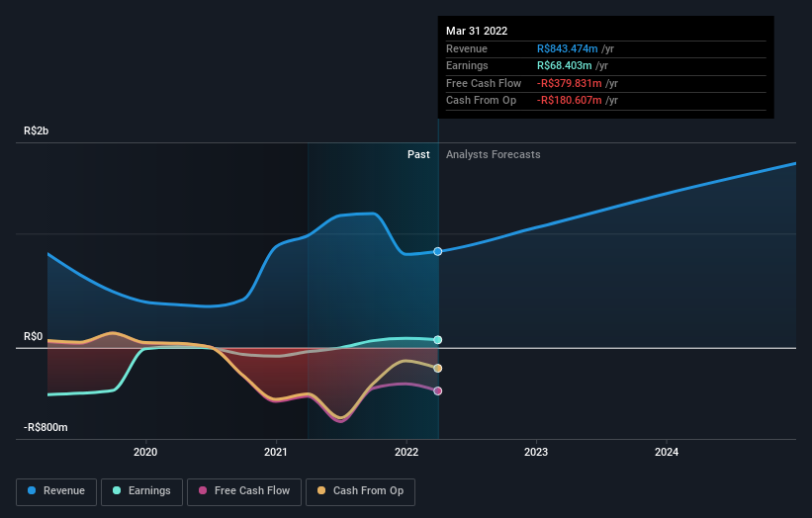Click the 2024 x-axis label

point(667,452)
